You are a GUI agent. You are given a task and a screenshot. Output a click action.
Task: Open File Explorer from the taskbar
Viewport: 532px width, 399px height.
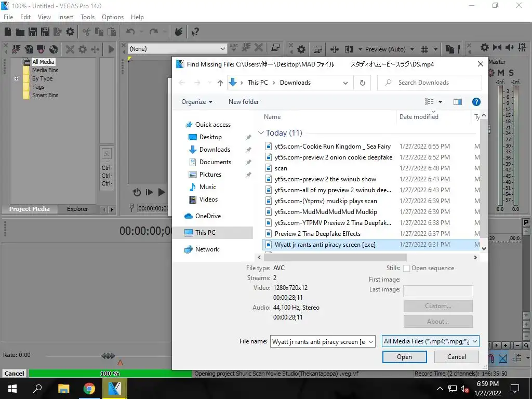point(64,389)
